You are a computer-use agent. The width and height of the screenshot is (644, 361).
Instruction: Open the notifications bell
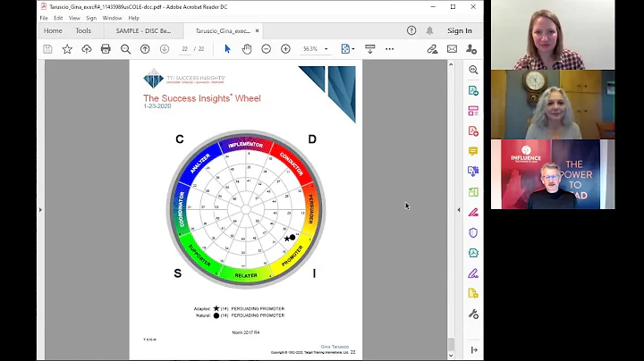[429, 30]
